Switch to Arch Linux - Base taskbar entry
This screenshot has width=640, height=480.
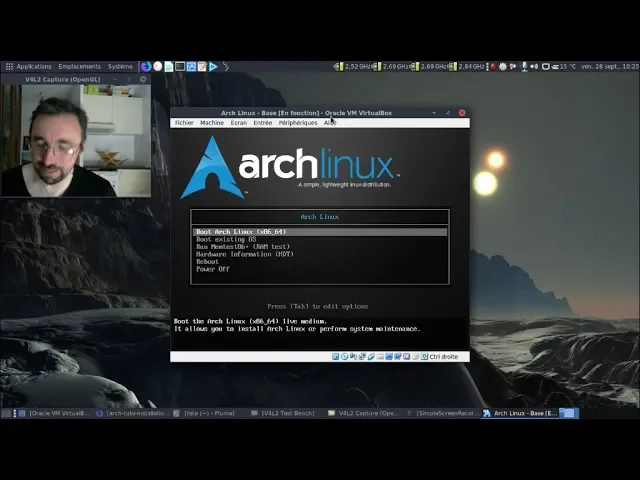coord(520,413)
